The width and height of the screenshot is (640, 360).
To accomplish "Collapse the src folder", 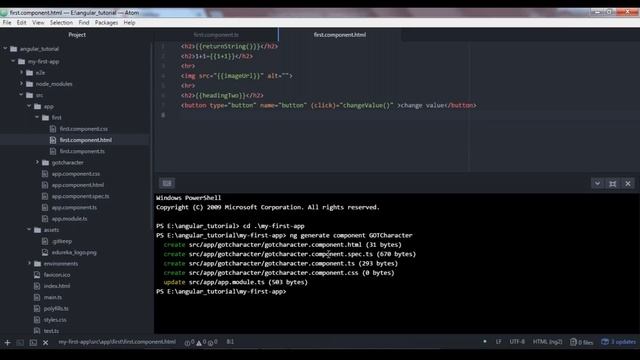I will click(x=21, y=95).
